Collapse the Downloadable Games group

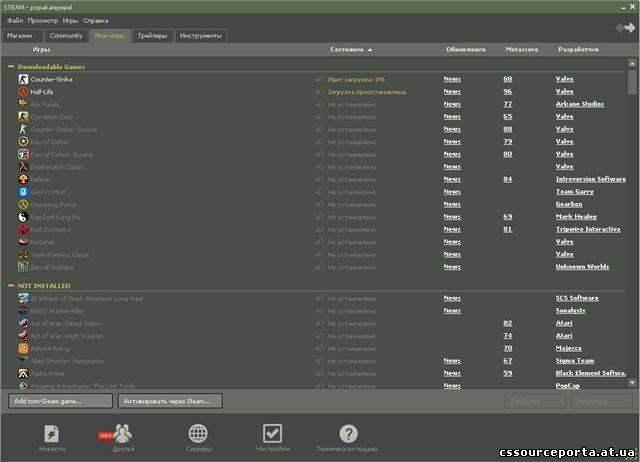[x=11, y=67]
